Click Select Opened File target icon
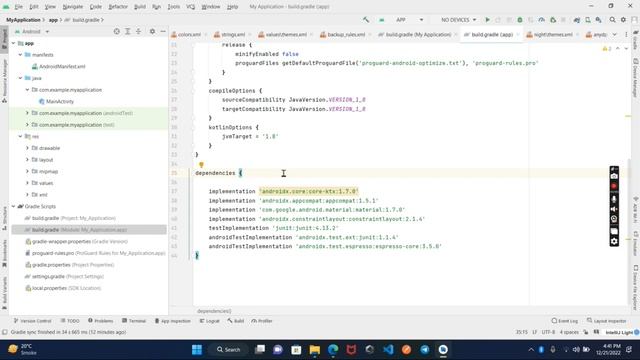Viewport: 640px width, 360px height. (117, 31)
